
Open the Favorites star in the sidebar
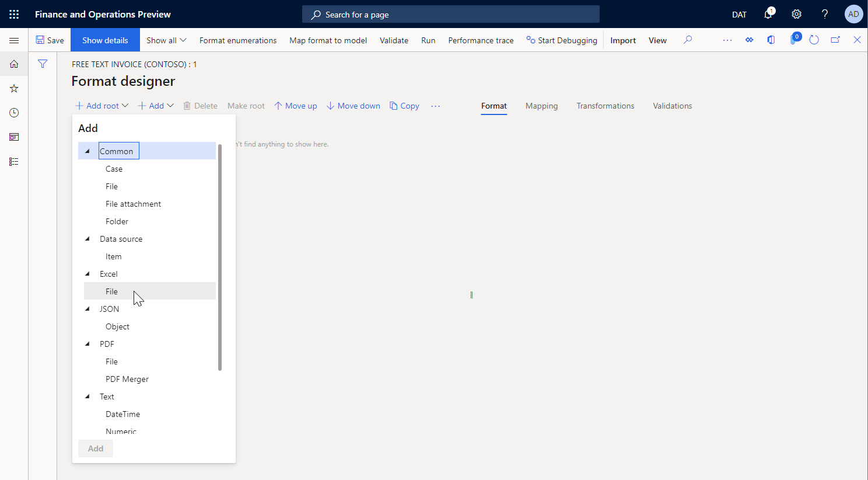click(14, 88)
